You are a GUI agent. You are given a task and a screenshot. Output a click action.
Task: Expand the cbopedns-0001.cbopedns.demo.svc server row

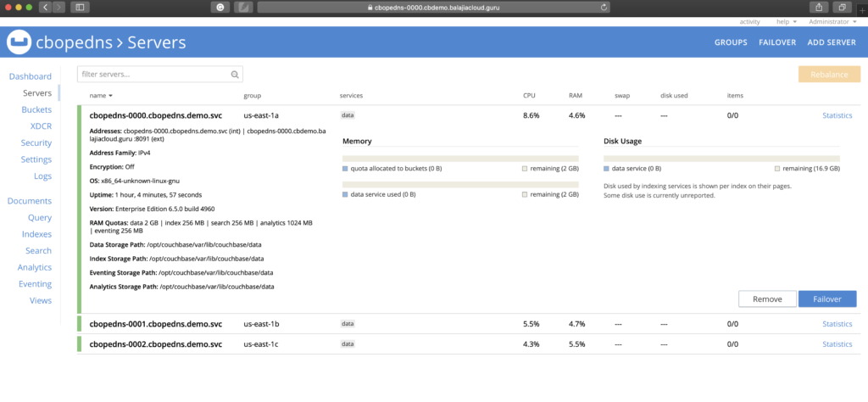click(x=156, y=324)
